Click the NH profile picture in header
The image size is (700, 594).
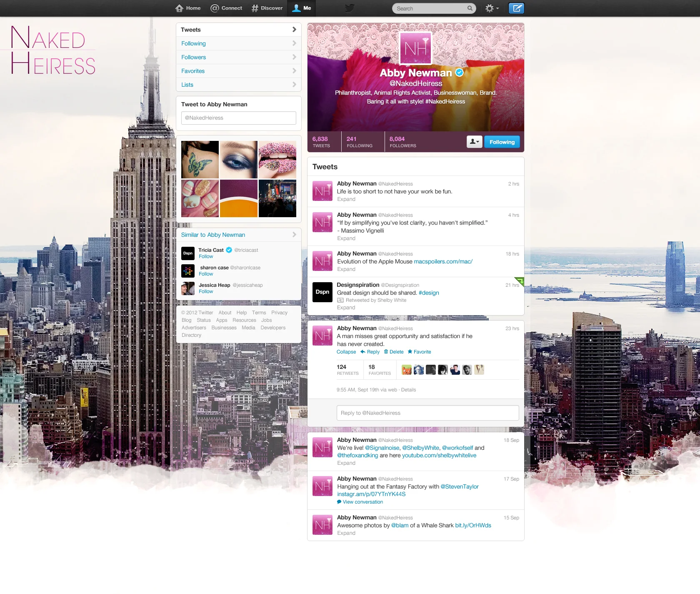coord(416,48)
